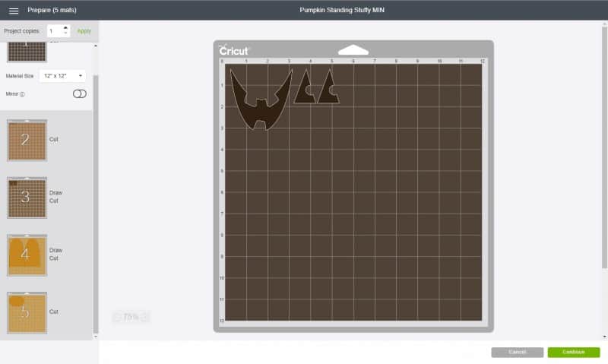Viewport: 608px width, 364px height.
Task: Select the mat 2 Cut thumbnail
Action: point(27,141)
